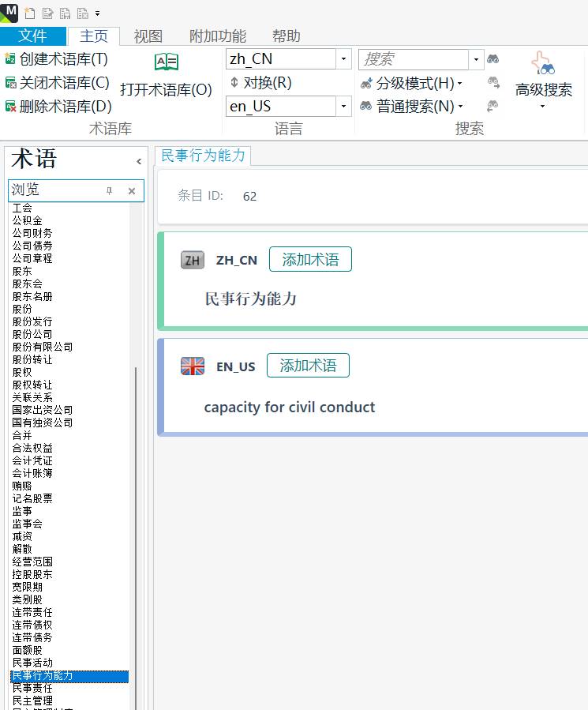This screenshot has height=710, width=588.
Task: Swap languages with the 对换 button
Action: tap(260, 82)
